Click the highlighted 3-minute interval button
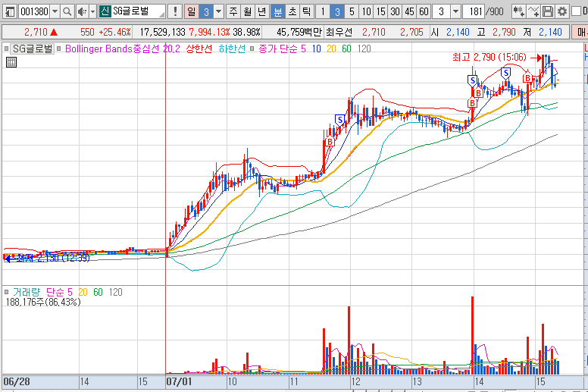 tap(337, 11)
